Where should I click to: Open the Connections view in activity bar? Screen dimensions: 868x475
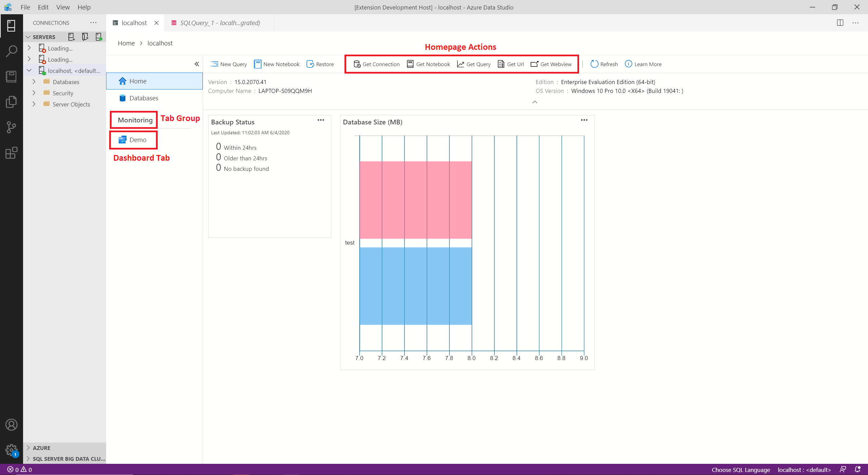coord(11,26)
